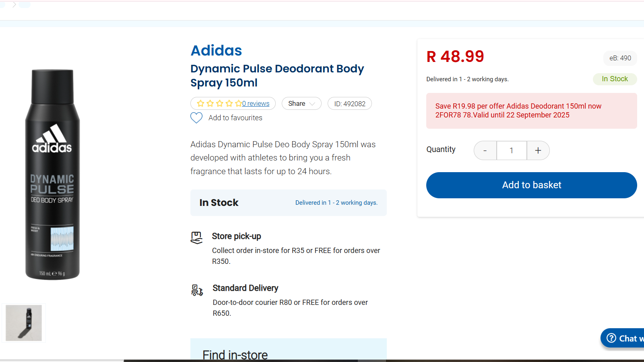Screen dimensions: 644x362
Task: Click the eB: 490 points badge
Action: coord(620,58)
